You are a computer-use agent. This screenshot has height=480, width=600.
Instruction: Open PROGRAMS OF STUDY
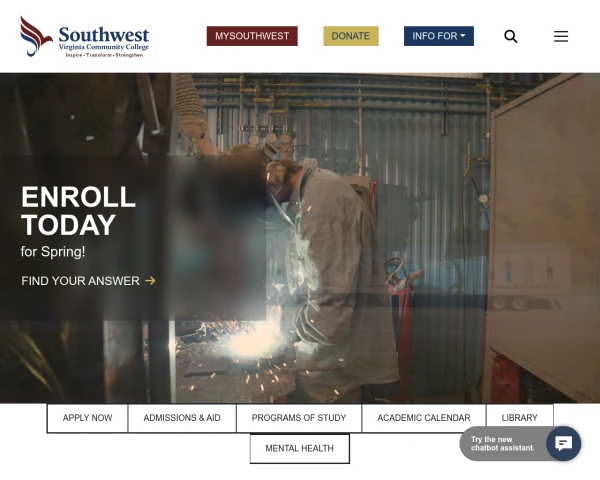click(x=299, y=418)
